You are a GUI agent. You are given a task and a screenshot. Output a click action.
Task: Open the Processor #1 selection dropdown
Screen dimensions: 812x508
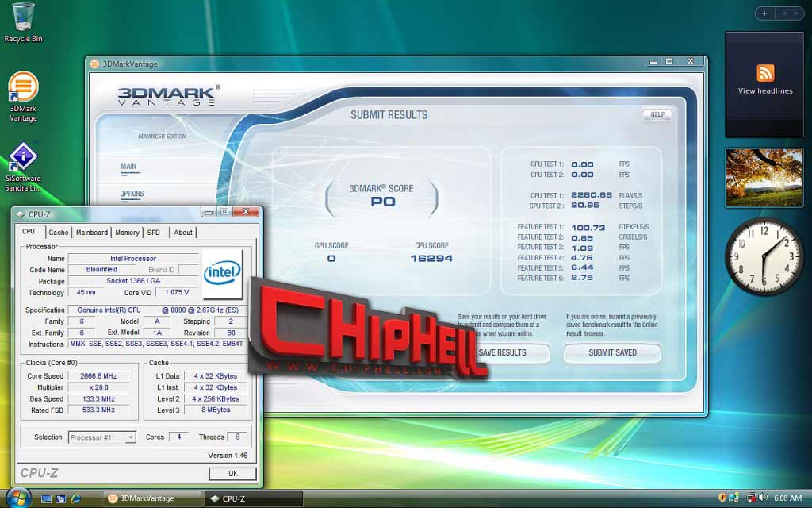pyautogui.click(x=102, y=437)
